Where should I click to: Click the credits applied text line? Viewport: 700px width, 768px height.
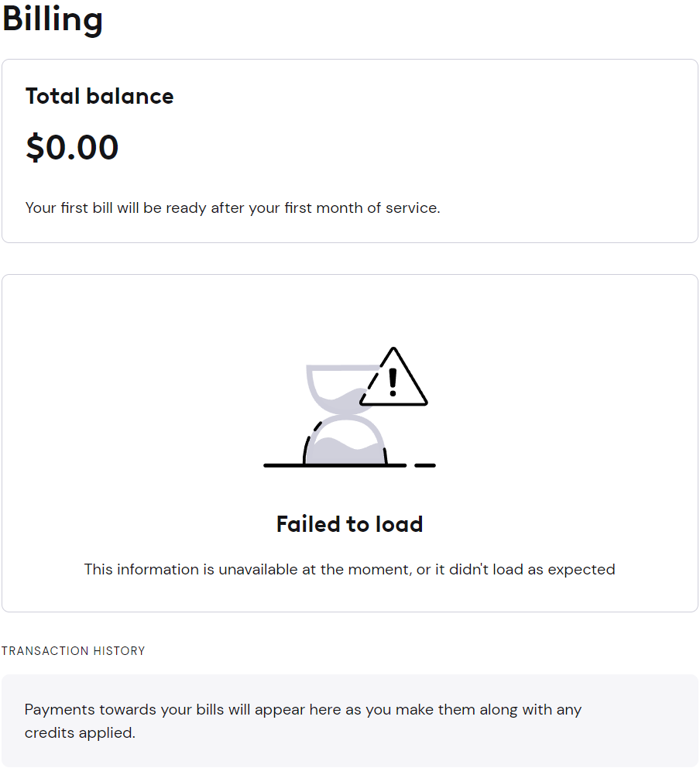pyautogui.click(x=80, y=733)
